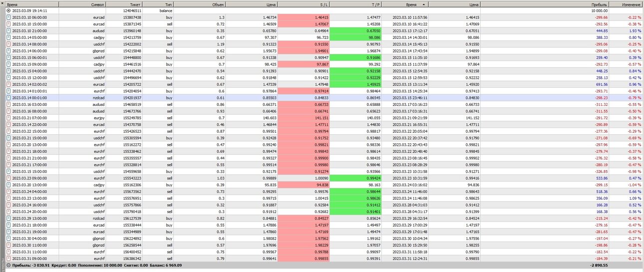644x272 pixels.
Task: Click the sell icon beside 2023.03.16 03:00:00
Action: point(8,104)
